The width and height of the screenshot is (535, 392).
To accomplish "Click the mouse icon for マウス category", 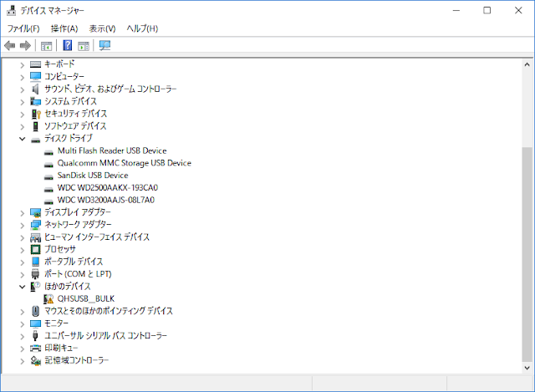I will coord(35,311).
